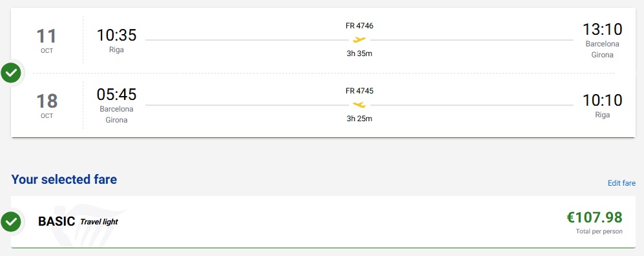
Task: Click the yellow plane icon for FR 4745
Action: pyautogui.click(x=359, y=105)
